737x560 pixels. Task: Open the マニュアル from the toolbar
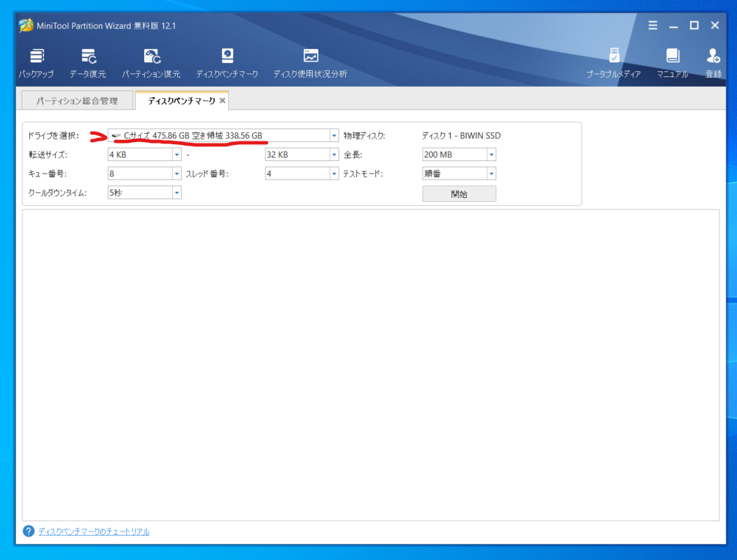(x=672, y=62)
